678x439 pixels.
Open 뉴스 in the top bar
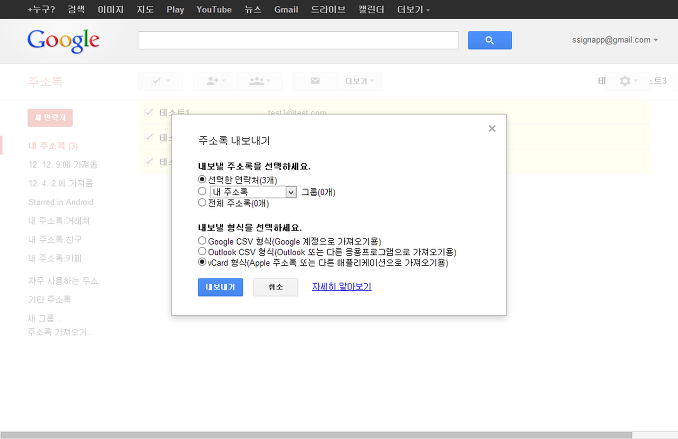click(x=253, y=10)
